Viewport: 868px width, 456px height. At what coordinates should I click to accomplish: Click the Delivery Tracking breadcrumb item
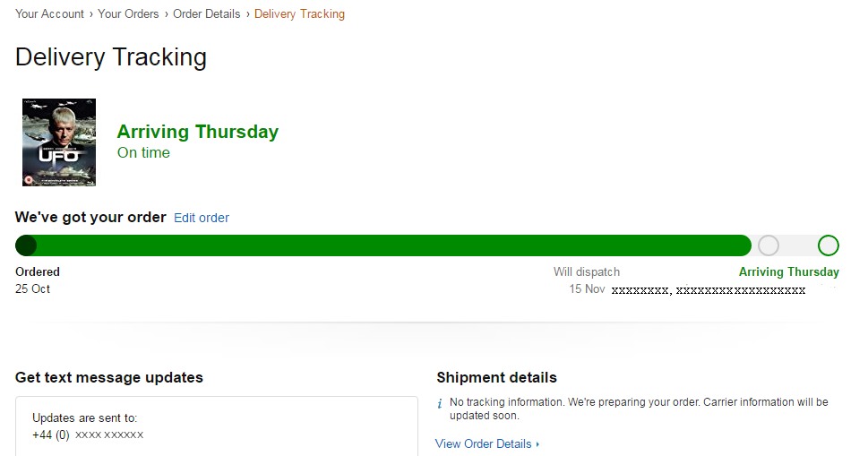coord(299,13)
